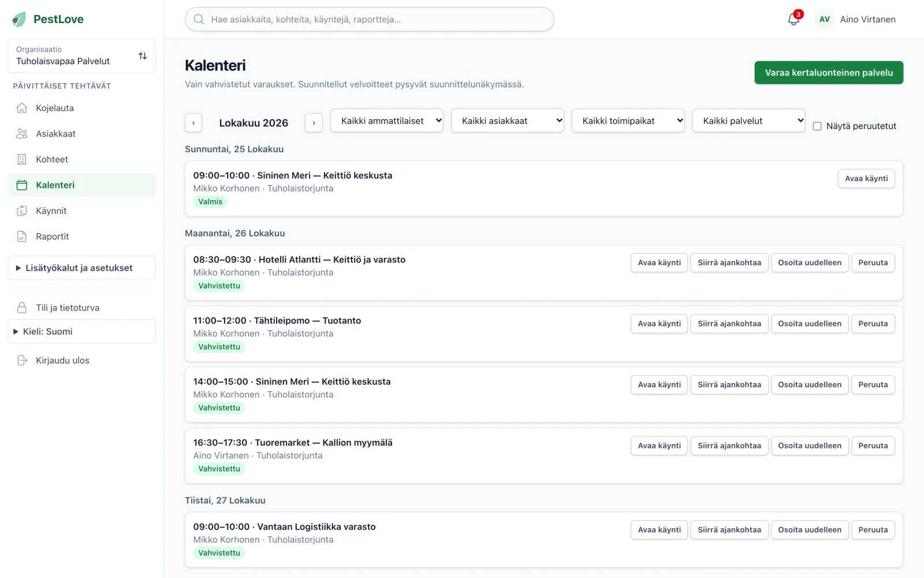Click the PestLove leaf logo
The image size is (924, 578).
pyautogui.click(x=19, y=19)
